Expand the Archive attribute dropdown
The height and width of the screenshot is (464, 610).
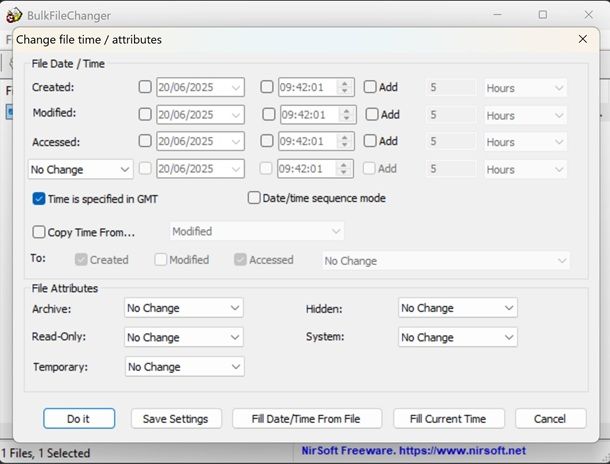[184, 308]
